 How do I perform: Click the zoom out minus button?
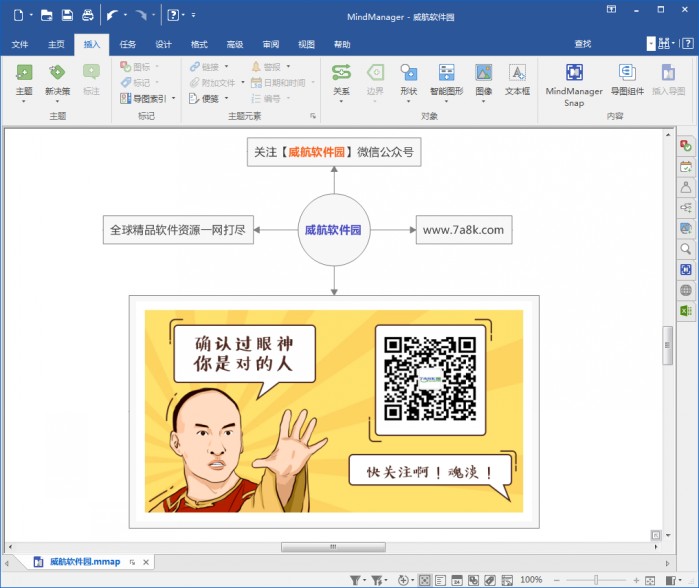click(x=556, y=580)
